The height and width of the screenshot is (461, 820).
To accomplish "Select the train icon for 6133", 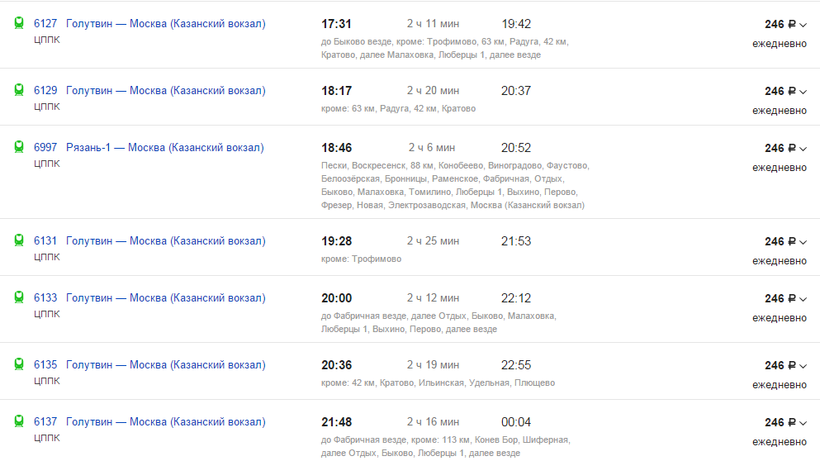I will point(19,298).
